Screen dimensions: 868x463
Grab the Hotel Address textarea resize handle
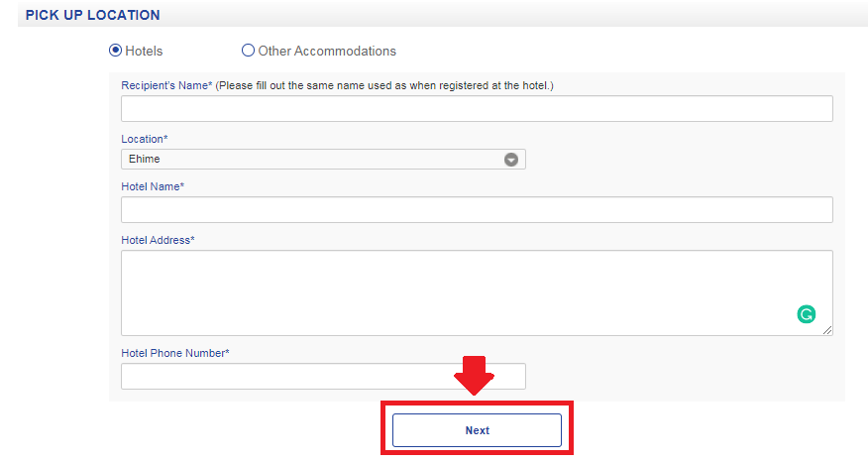click(x=827, y=330)
